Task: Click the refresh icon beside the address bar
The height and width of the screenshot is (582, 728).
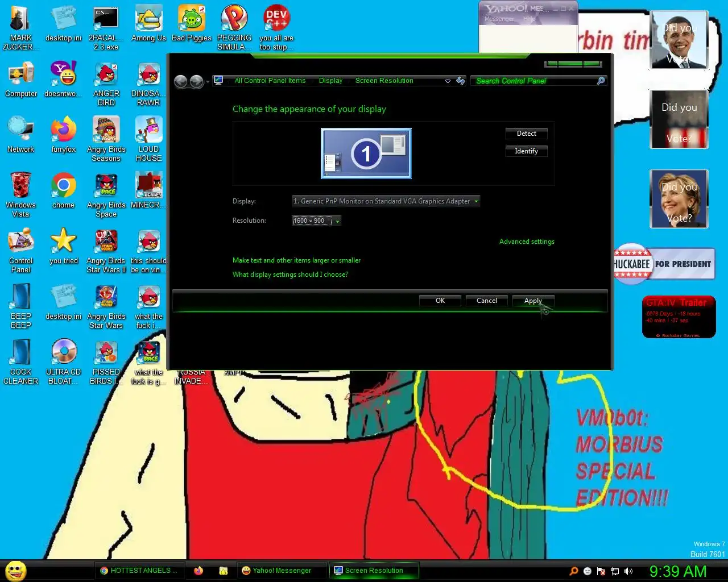Action: click(461, 81)
